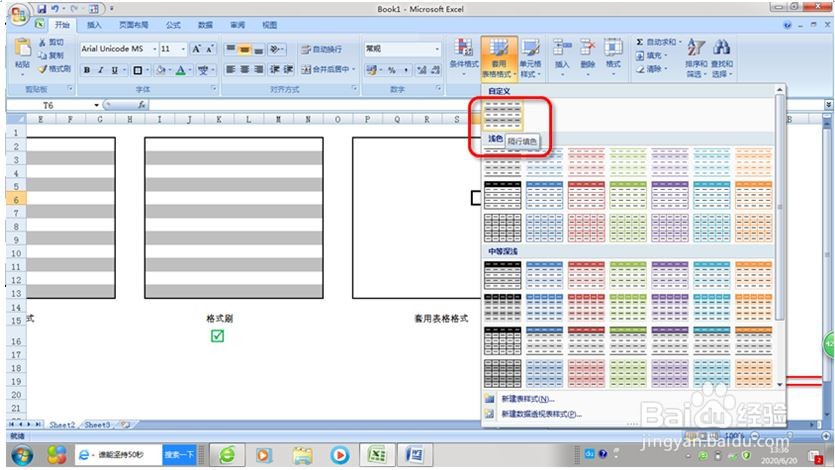Cut selection with scissors icon
The image size is (835, 470).
tap(43, 42)
